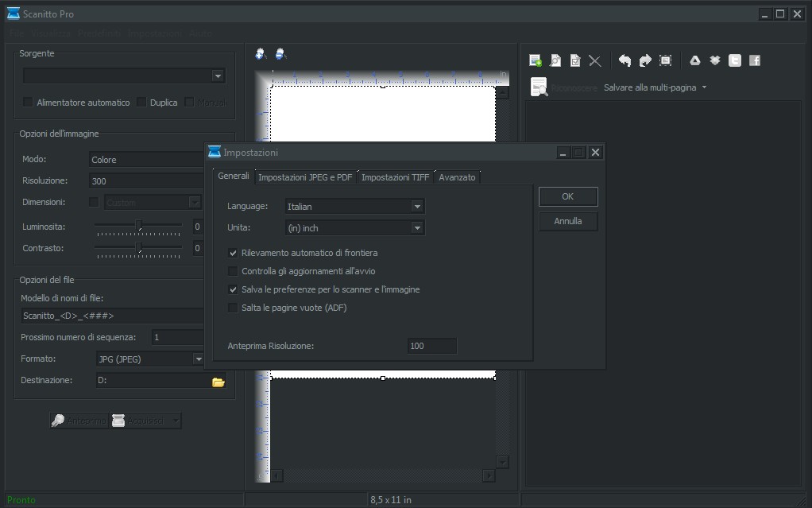812x508 pixels.
Task: Click the crop selection frame icon
Action: 666,60
